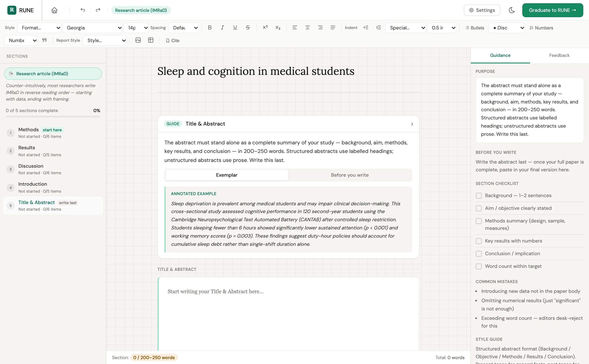Toggle dark mode moon icon
The image size is (589, 364).
coord(512,10)
